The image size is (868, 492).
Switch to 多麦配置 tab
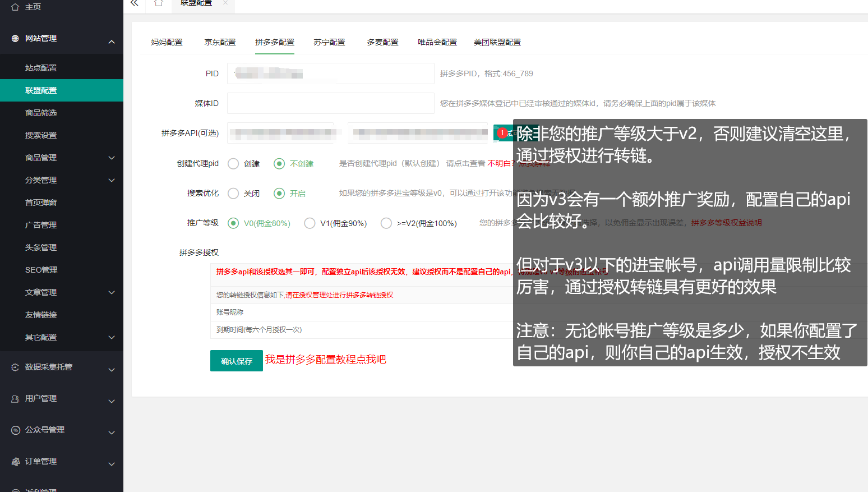click(x=382, y=42)
